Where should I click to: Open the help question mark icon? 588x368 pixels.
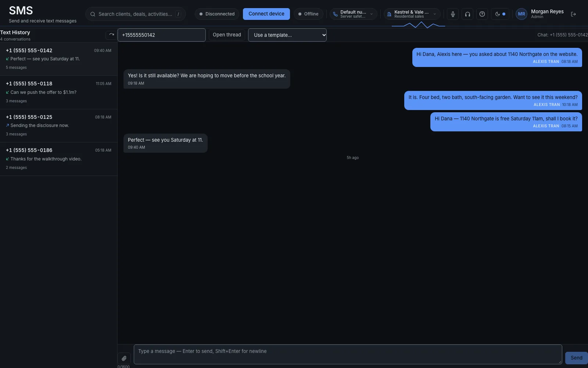482,14
